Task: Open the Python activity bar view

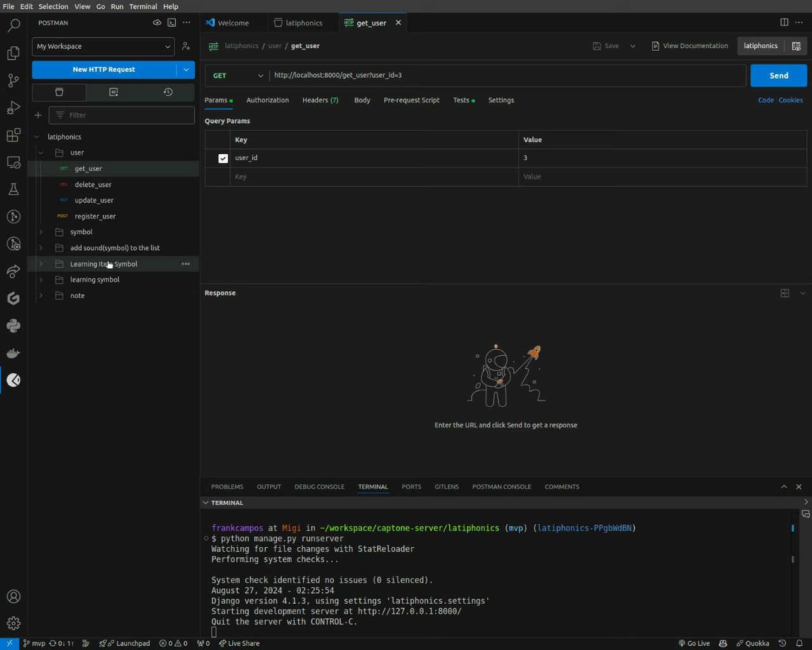Action: pyautogui.click(x=13, y=326)
